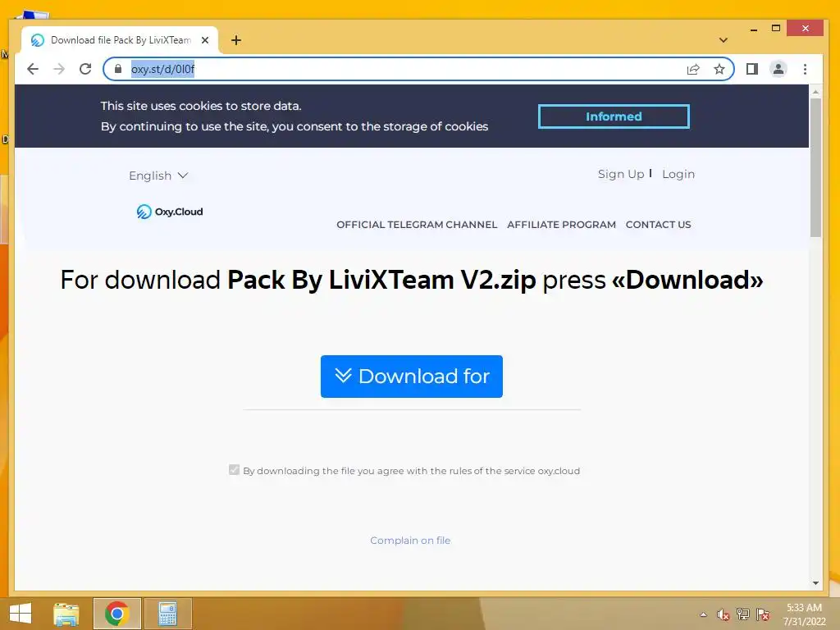This screenshot has width=840, height=630.
Task: Click the 'Pack By LiviXTeam V2.zip' heading text
Action: coord(381,281)
